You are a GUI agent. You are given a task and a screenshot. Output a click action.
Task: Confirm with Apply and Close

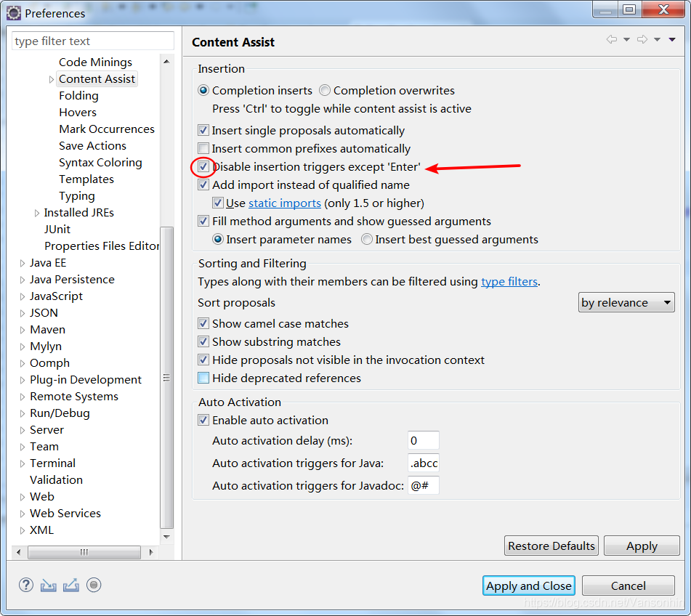529,585
